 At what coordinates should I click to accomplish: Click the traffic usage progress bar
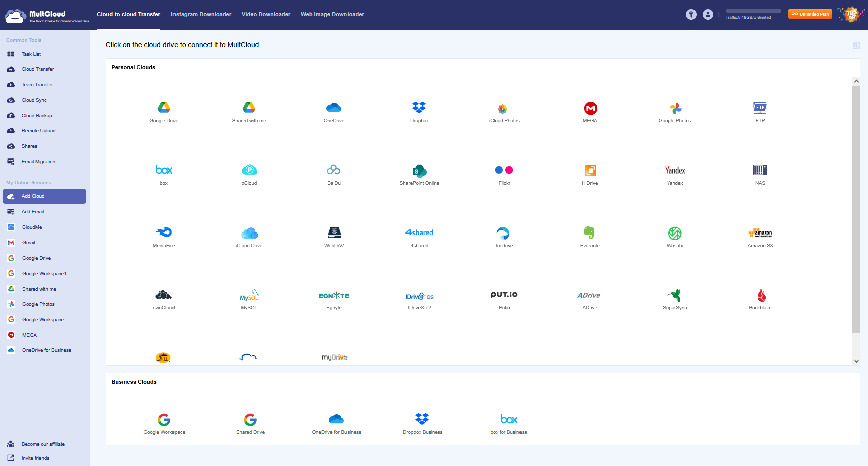coord(753,11)
